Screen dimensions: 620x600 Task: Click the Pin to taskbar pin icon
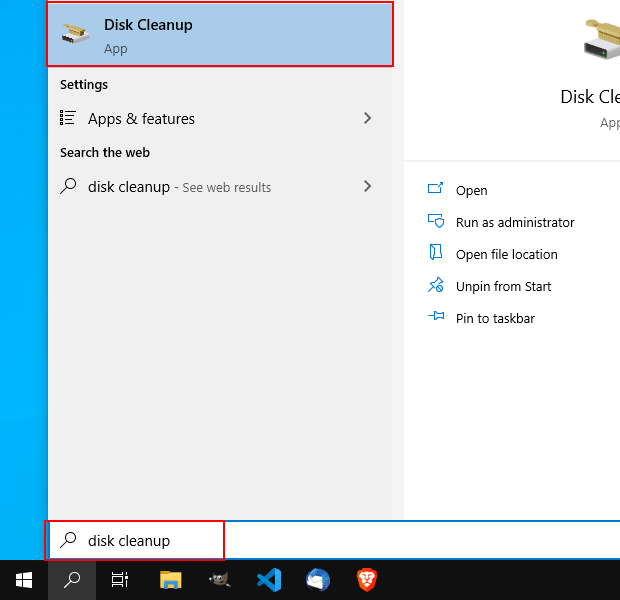pos(436,316)
